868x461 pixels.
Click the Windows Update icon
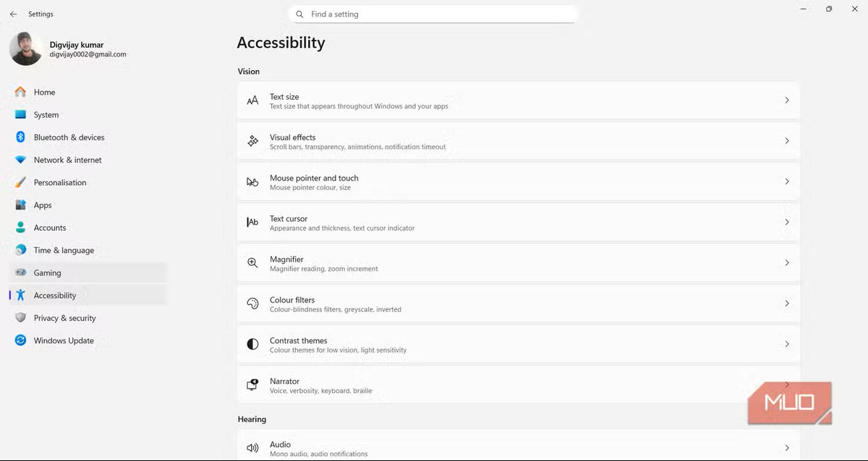20,340
